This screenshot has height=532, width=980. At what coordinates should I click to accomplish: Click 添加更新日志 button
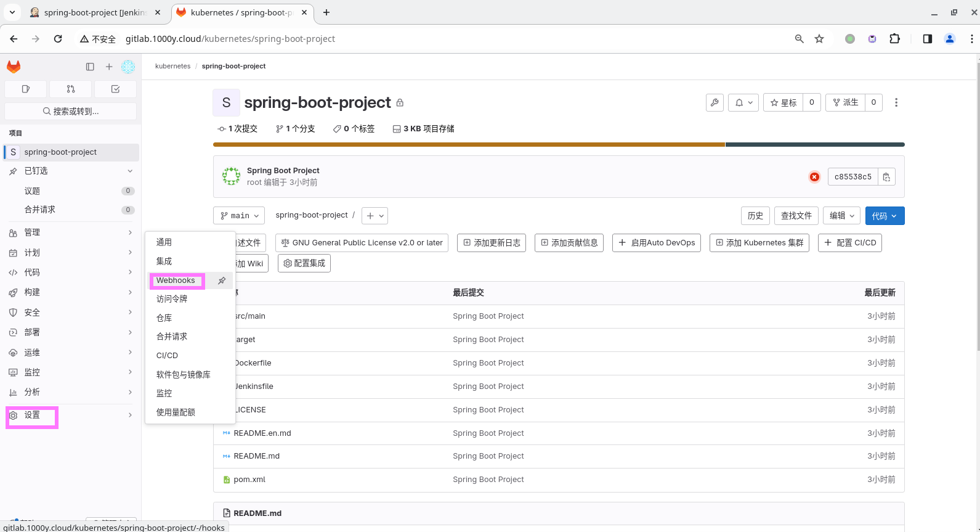point(492,243)
